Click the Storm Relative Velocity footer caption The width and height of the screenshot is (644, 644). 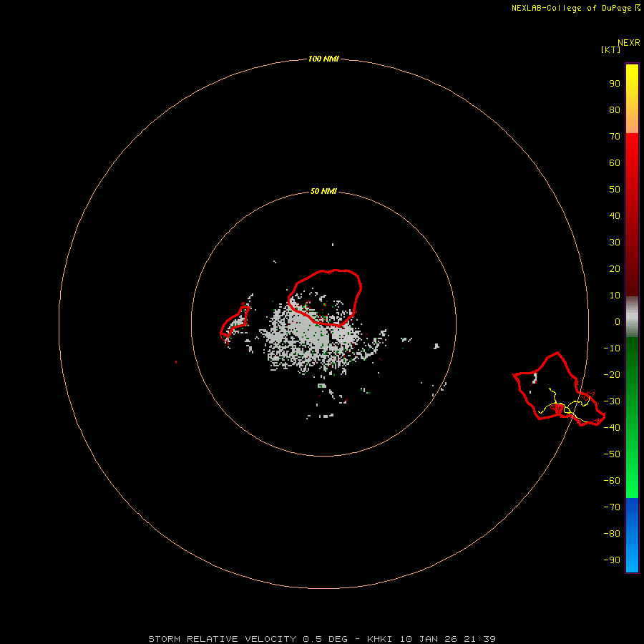[321, 639]
